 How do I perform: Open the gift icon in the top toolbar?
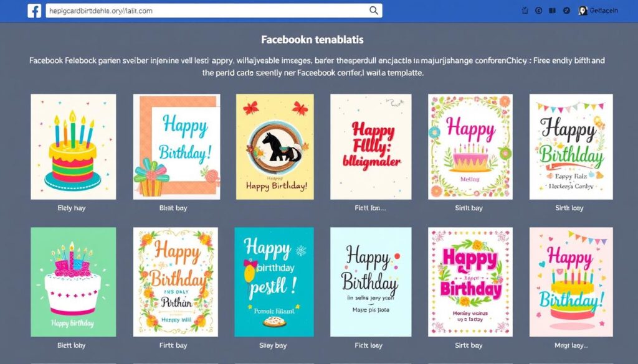525,10
